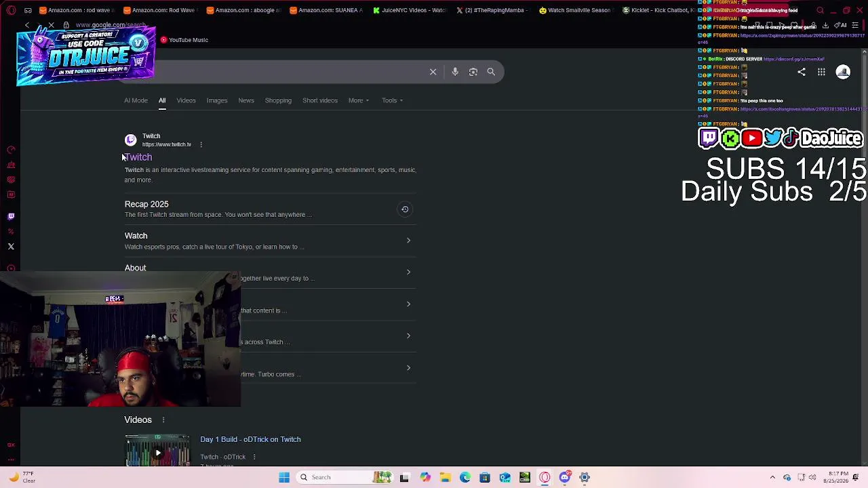The image size is (868, 488).
Task: Open the weather widget on the taskbar
Action: tap(22, 477)
